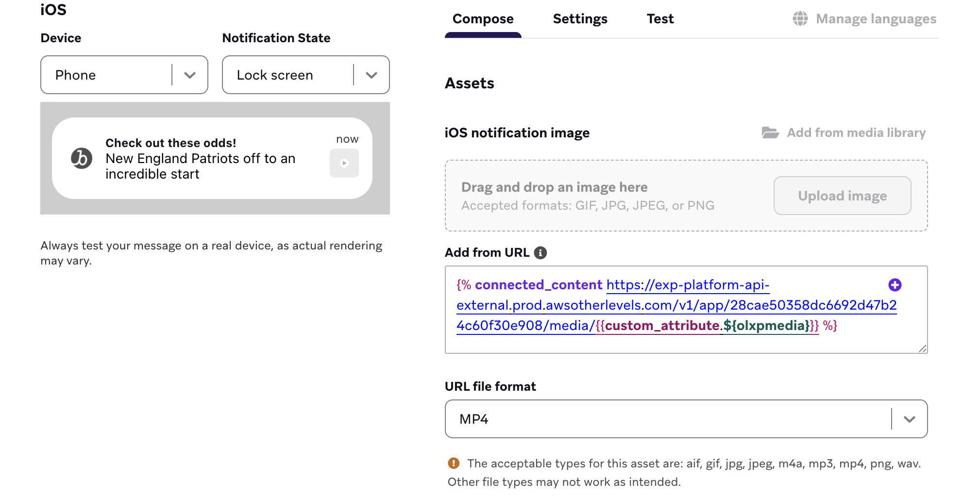Switch to the Settings tab

click(x=580, y=18)
